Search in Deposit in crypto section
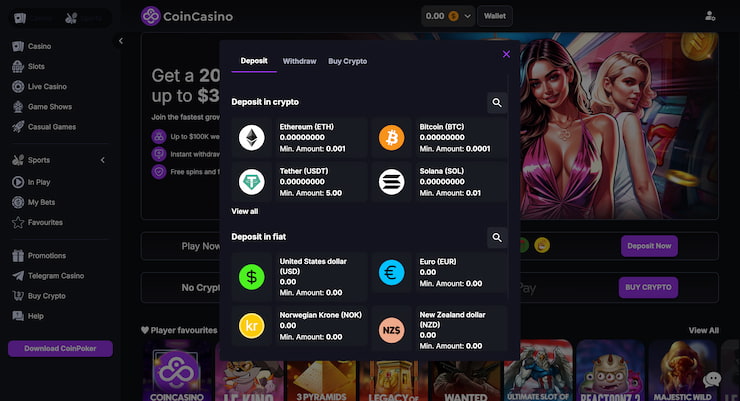The width and height of the screenshot is (740, 401). (x=497, y=102)
